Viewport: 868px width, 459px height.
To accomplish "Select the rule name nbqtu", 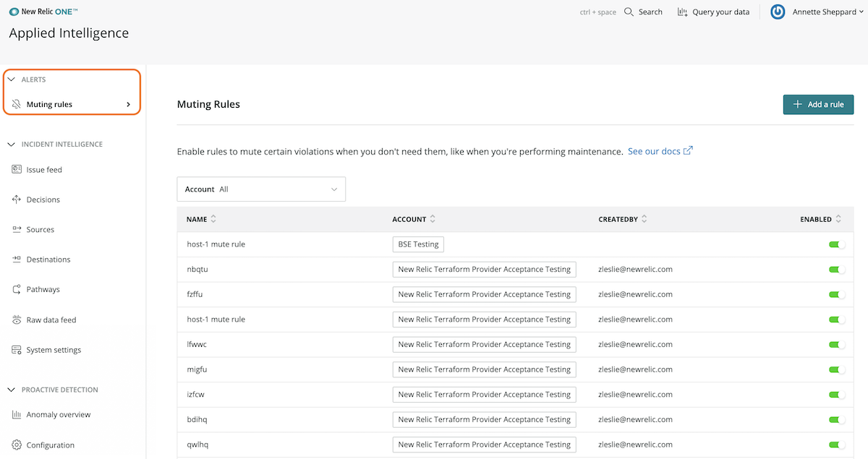I will pyautogui.click(x=197, y=270).
